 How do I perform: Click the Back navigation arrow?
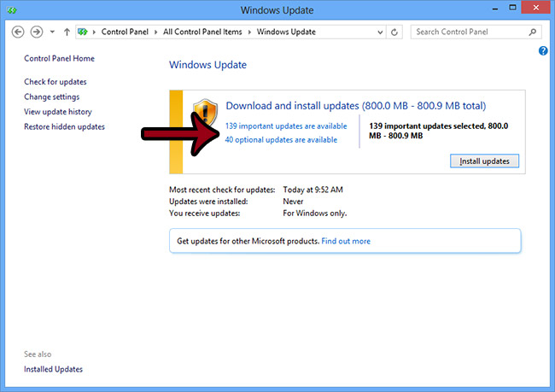coord(18,32)
